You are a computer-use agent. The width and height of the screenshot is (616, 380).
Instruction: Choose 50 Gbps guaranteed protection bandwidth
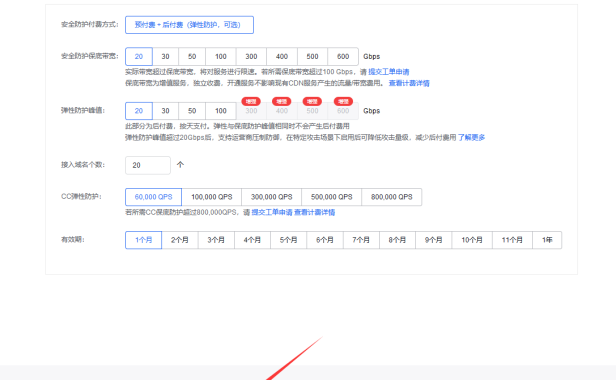tap(192, 57)
